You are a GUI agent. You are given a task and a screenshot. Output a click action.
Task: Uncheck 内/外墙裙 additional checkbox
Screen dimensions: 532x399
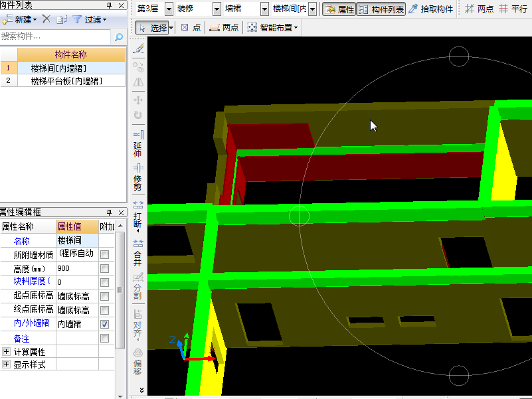coord(105,325)
